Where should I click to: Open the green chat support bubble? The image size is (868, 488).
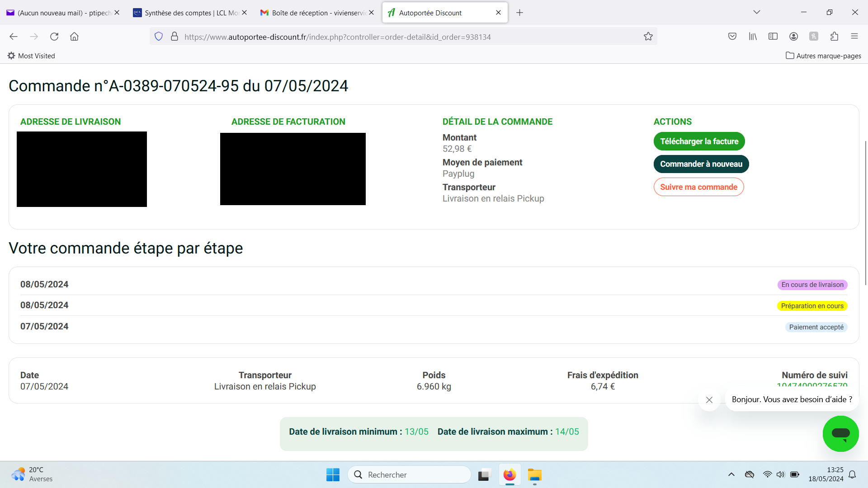(840, 434)
